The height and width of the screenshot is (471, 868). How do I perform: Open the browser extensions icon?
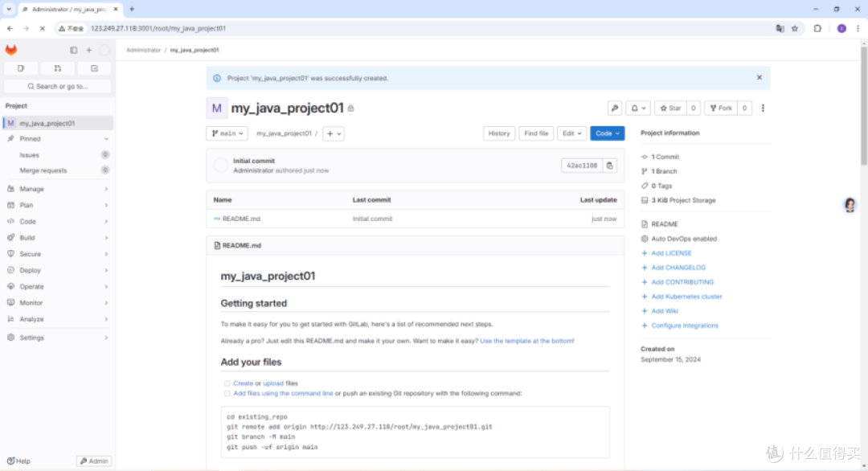click(817, 28)
